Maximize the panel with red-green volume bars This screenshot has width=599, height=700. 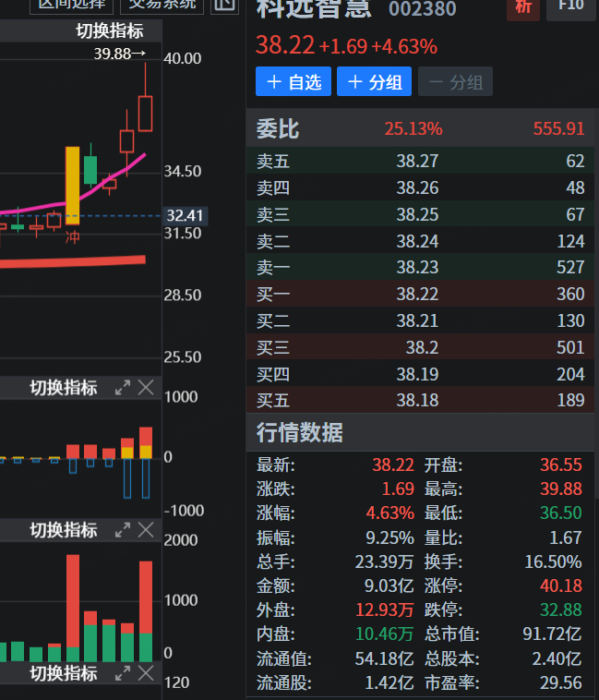122,530
